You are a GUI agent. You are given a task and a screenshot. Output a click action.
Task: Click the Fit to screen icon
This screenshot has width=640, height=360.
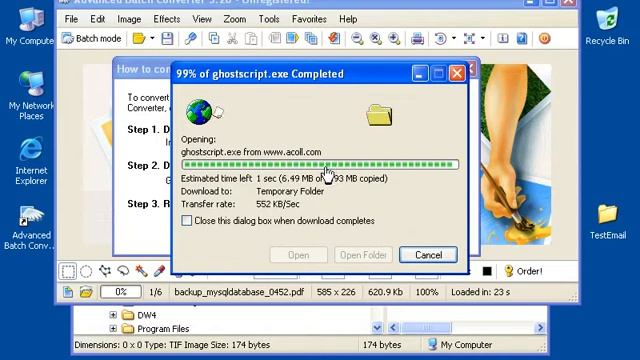coord(469,39)
